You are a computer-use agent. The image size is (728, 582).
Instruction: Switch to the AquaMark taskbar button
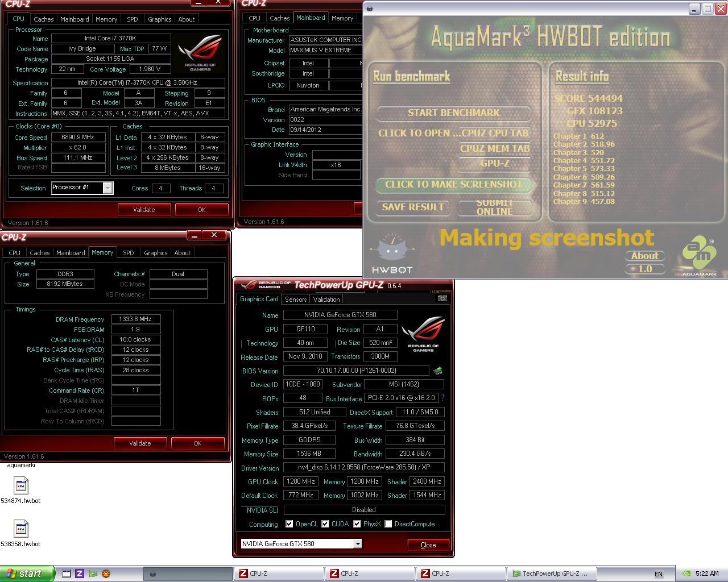click(187, 573)
